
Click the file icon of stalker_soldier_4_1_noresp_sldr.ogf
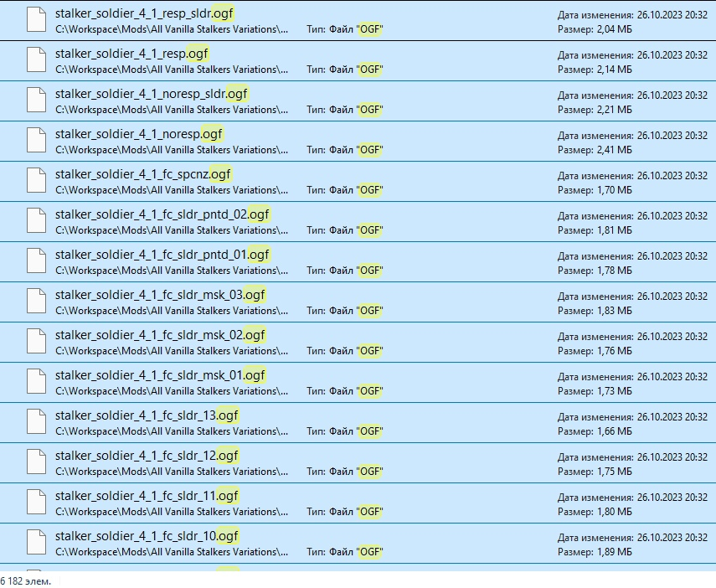pyautogui.click(x=36, y=101)
